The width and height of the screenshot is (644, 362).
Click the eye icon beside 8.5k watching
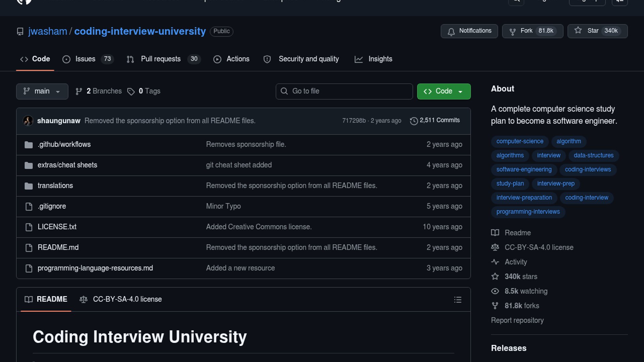click(x=495, y=291)
